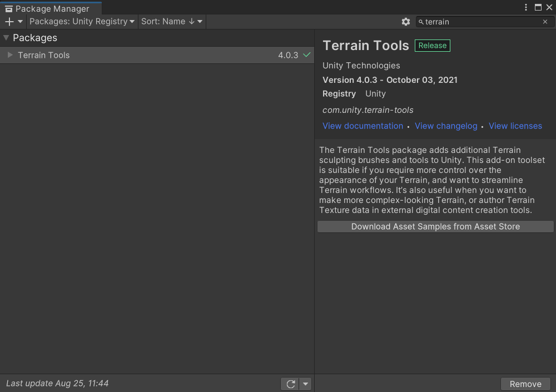Close the Package Manager window
556x392 pixels.
(549, 7)
